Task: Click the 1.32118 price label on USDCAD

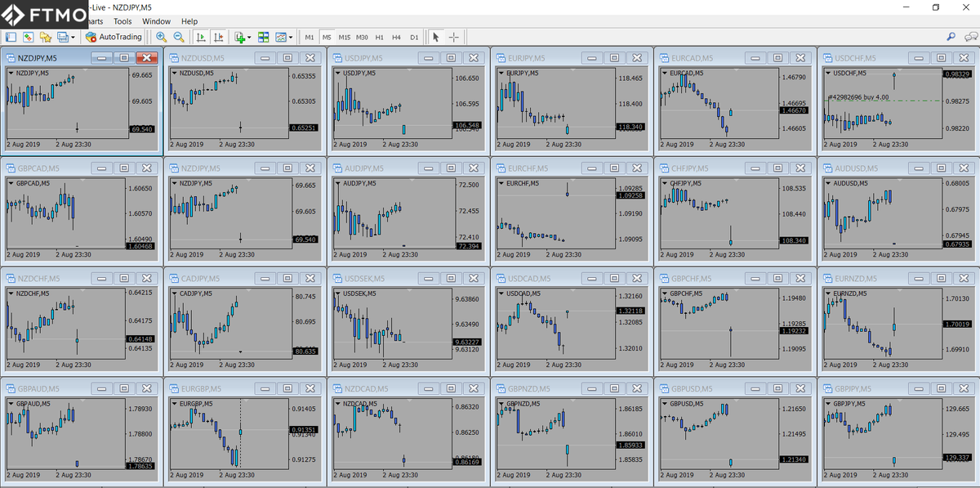Action: click(x=630, y=311)
